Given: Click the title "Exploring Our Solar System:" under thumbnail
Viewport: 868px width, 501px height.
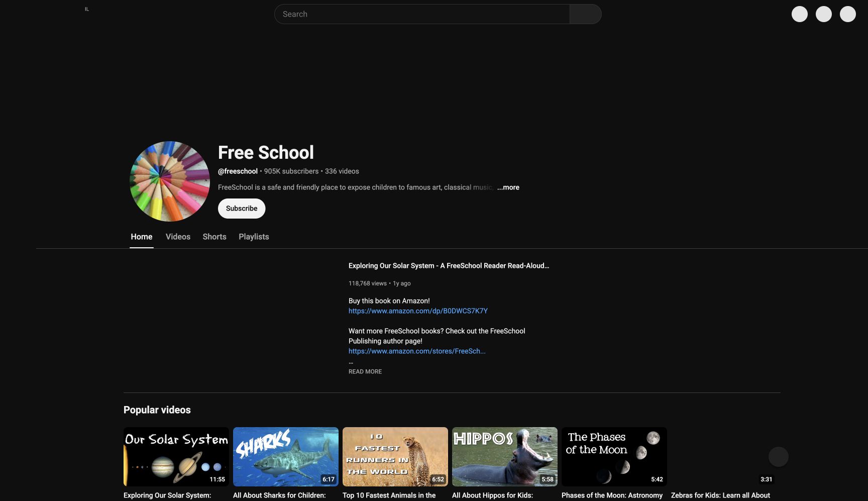Looking at the screenshot, I should pyautogui.click(x=167, y=495).
